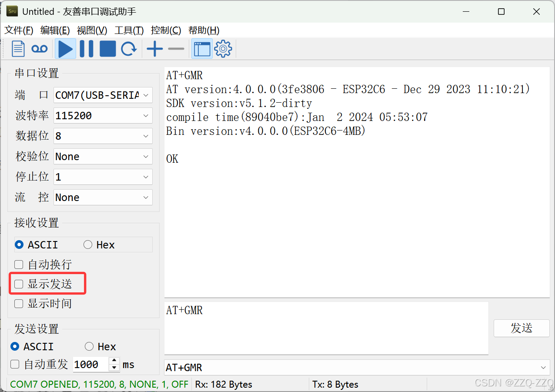
Task: Click the minus toolbar icon
Action: [176, 49]
